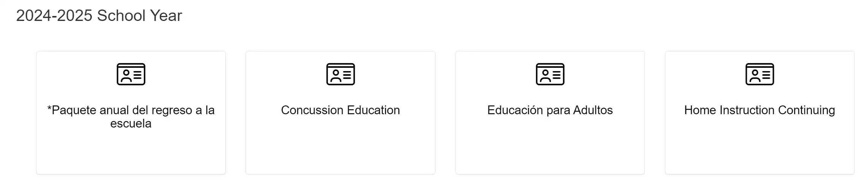Screen dimensions: 868x185
Task: Click the ID card icon above Paquete anual
Action: click(131, 74)
